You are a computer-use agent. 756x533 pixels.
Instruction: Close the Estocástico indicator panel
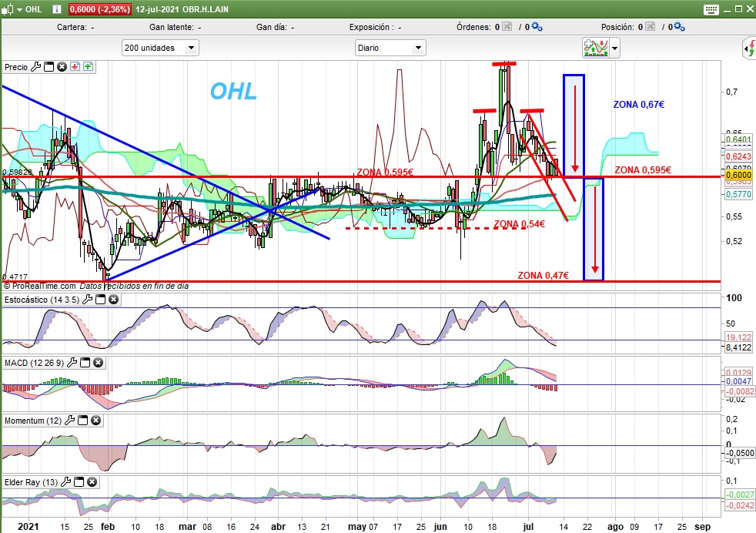(113, 300)
